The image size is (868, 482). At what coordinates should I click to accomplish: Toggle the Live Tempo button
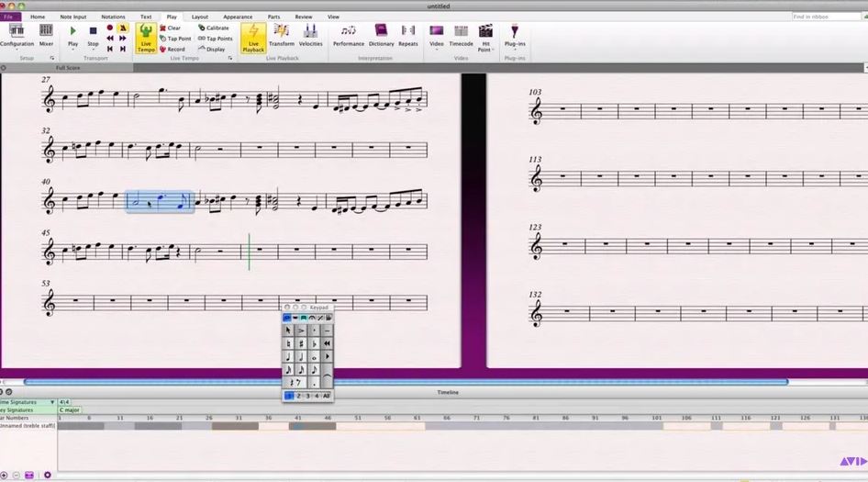click(146, 39)
